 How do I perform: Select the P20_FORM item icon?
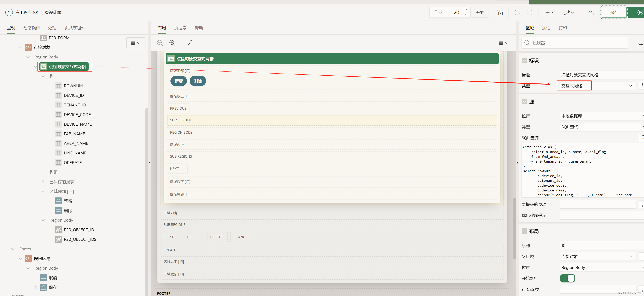[43, 38]
